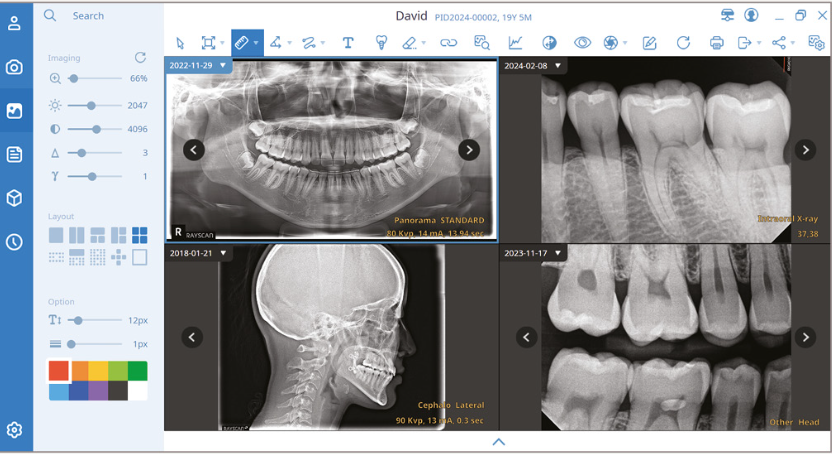This screenshot has height=454, width=832.
Task: Select the ruler measurement tool
Action: pos(241,43)
